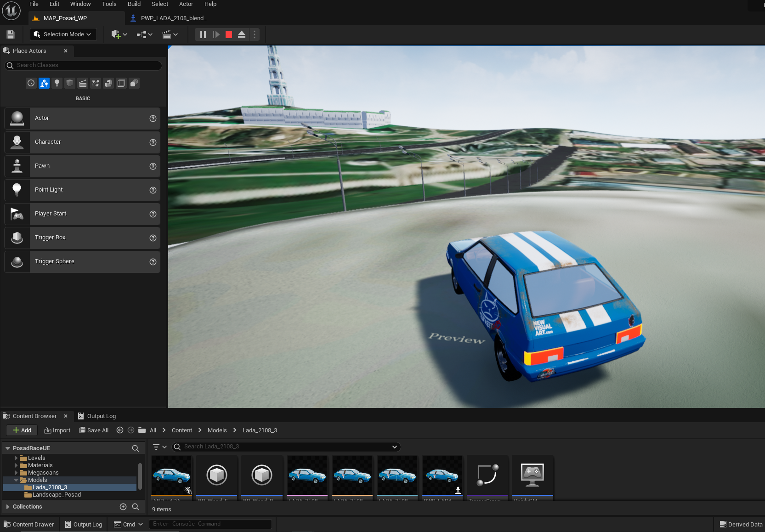Open the Build menu
Image resolution: width=765 pixels, height=532 pixels.
(x=134, y=4)
